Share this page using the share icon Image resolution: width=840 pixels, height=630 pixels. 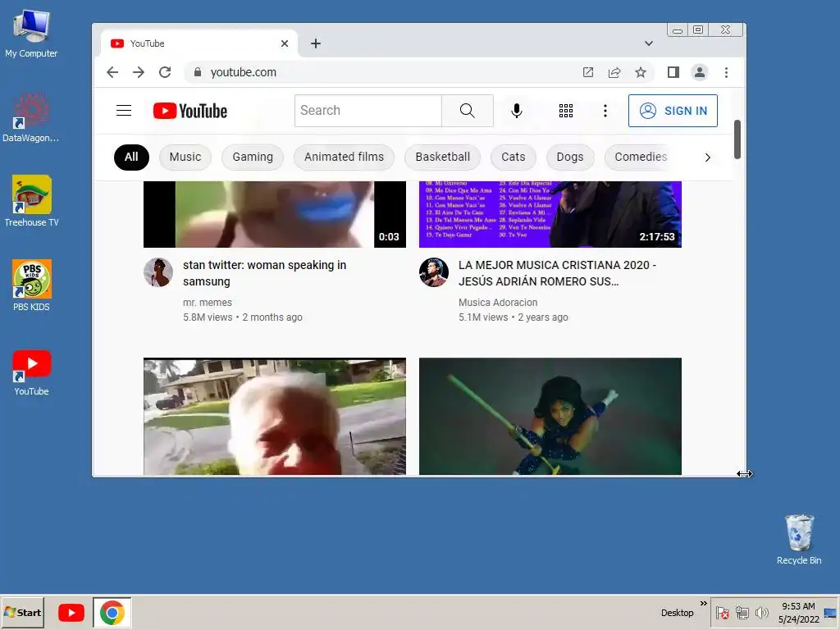tap(614, 72)
